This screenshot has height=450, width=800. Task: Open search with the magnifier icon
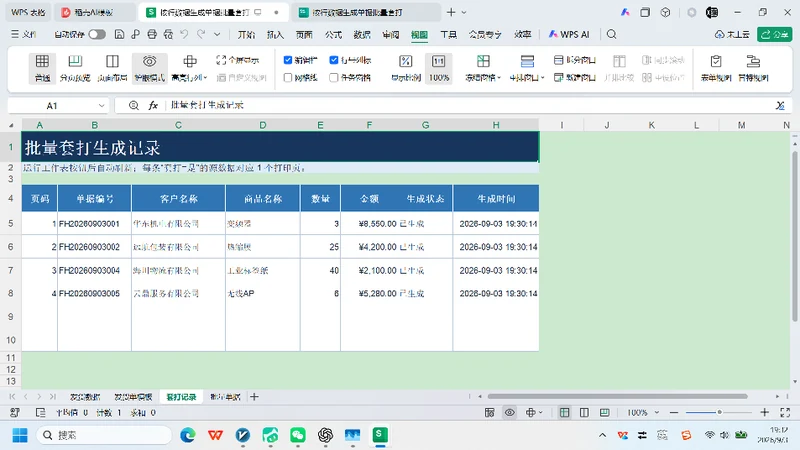pyautogui.click(x=611, y=34)
